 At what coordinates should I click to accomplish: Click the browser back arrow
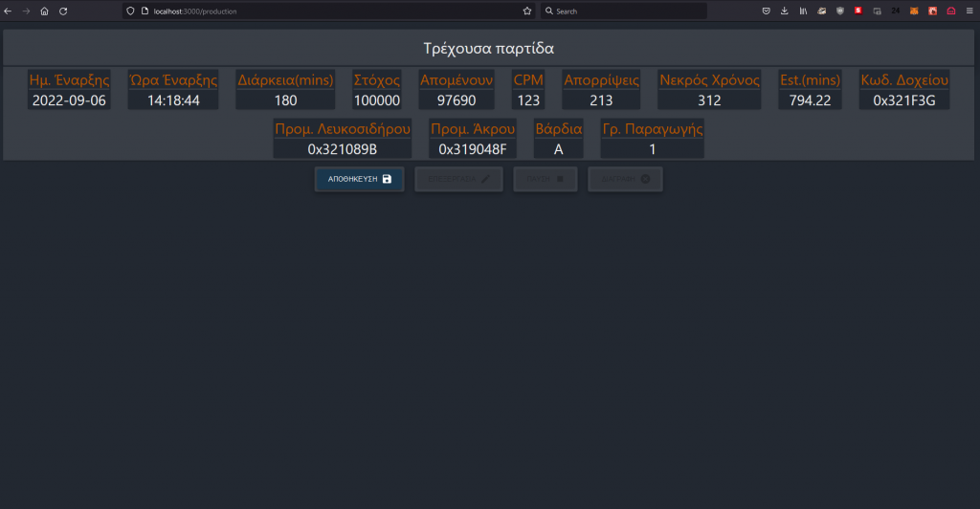point(9,11)
